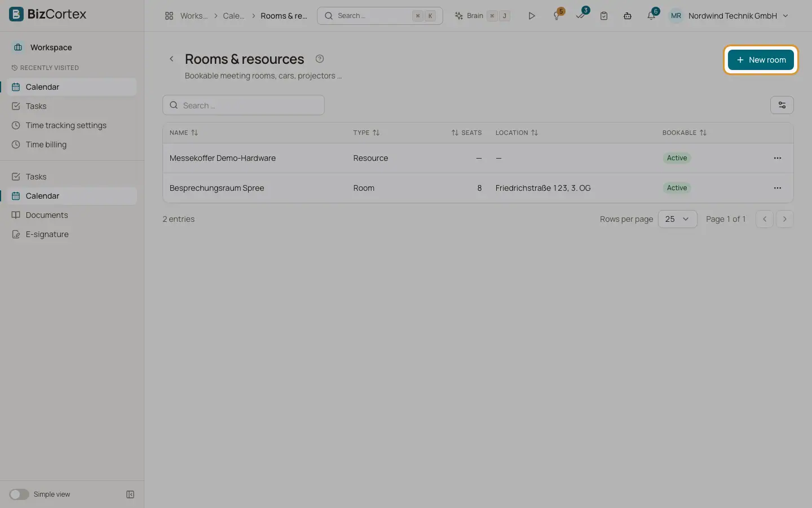812x508 pixels.
Task: Click the play triangle icon in top bar
Action: [x=531, y=16]
